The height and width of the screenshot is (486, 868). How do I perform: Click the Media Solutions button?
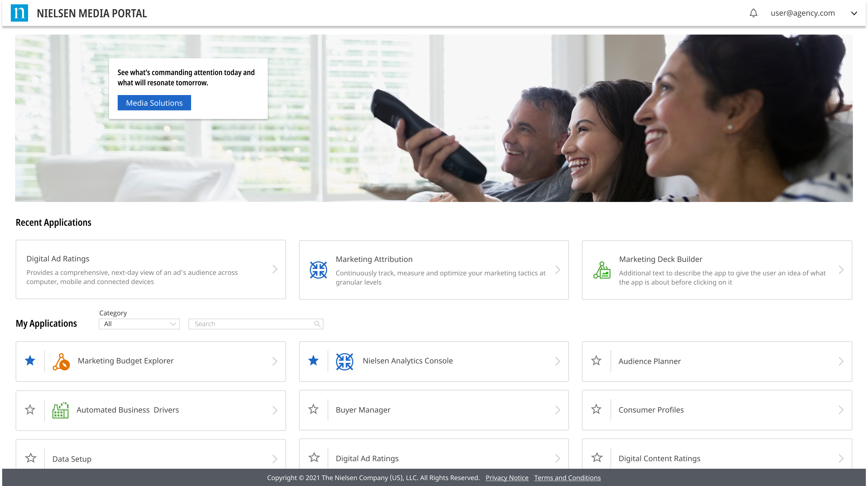154,103
